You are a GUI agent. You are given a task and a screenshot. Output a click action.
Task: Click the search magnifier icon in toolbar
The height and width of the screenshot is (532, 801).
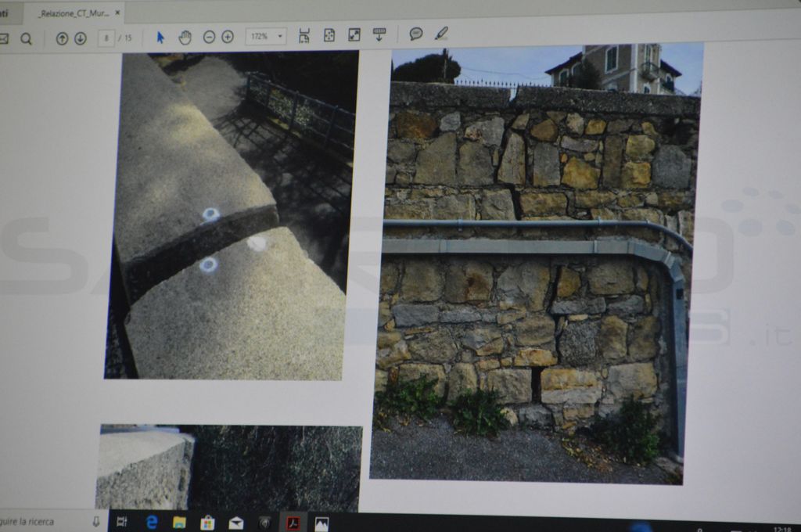pyautogui.click(x=26, y=38)
